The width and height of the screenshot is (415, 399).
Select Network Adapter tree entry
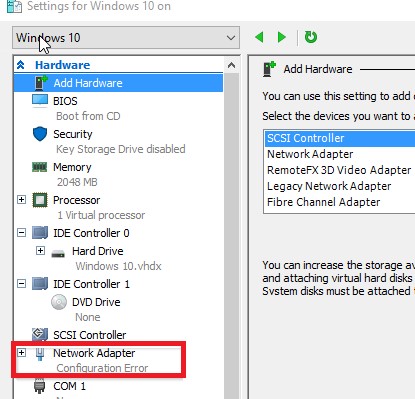click(x=94, y=353)
